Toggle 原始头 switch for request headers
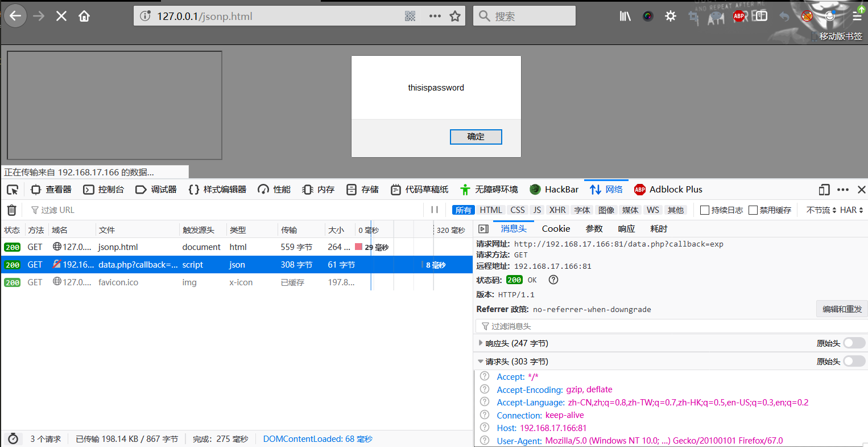 coord(854,361)
